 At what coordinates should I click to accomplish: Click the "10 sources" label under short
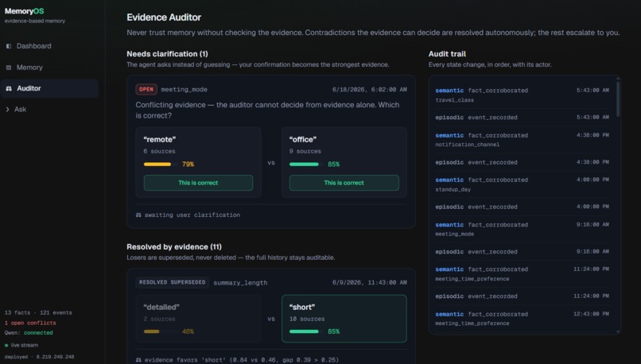click(307, 319)
